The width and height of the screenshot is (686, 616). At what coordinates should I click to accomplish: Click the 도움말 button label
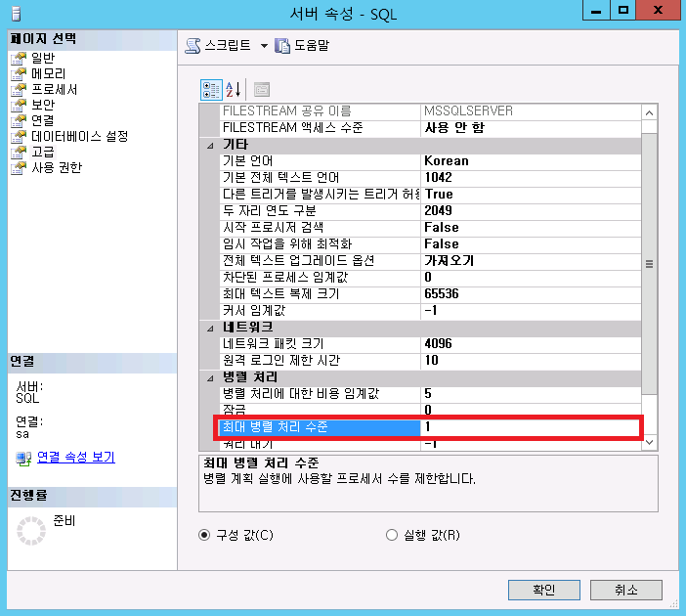(312, 46)
